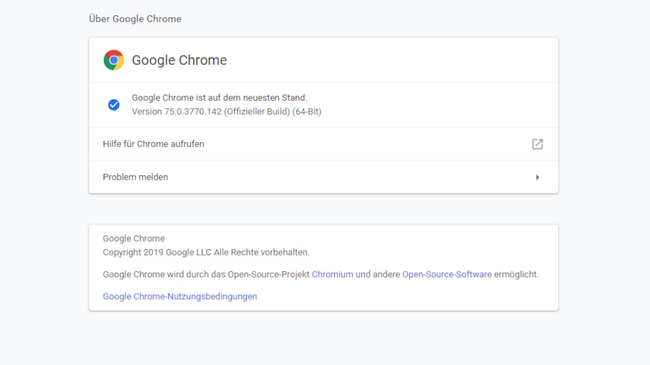
Task: Open Hilfe für Chrome aufrufen
Action: pos(323,144)
